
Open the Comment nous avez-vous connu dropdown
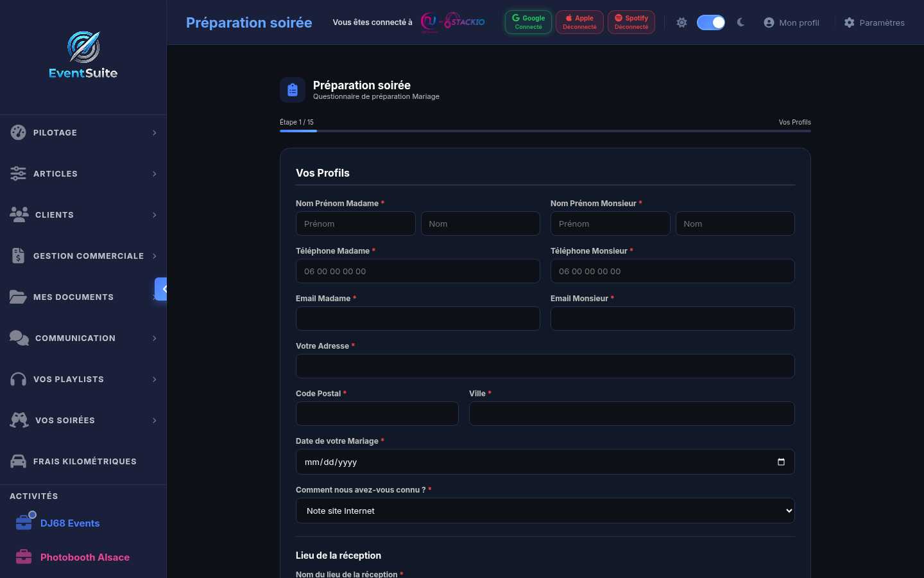545,511
